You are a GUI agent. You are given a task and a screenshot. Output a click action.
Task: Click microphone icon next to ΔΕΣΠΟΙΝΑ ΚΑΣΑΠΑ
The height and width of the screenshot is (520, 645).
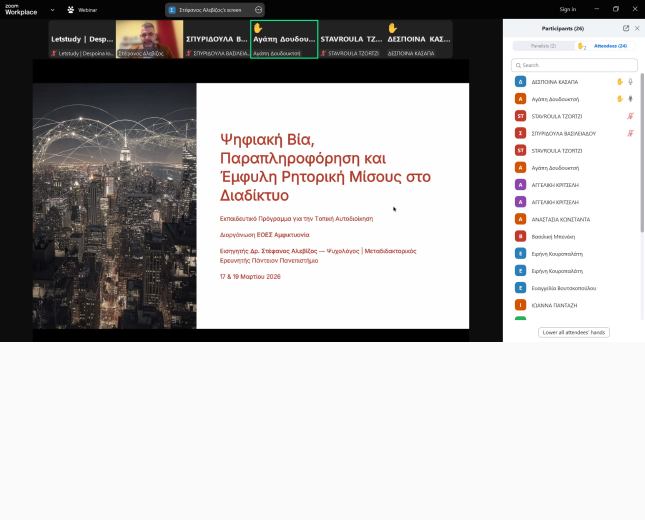(630, 82)
